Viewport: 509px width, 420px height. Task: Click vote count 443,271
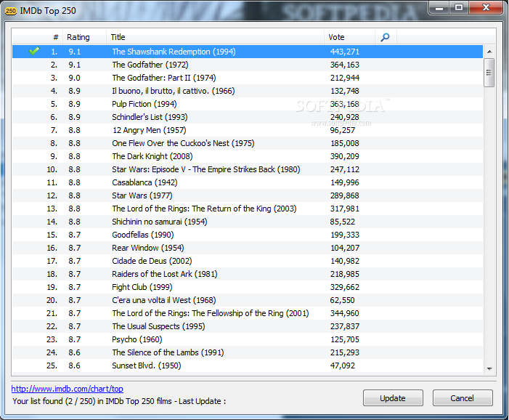pos(345,52)
